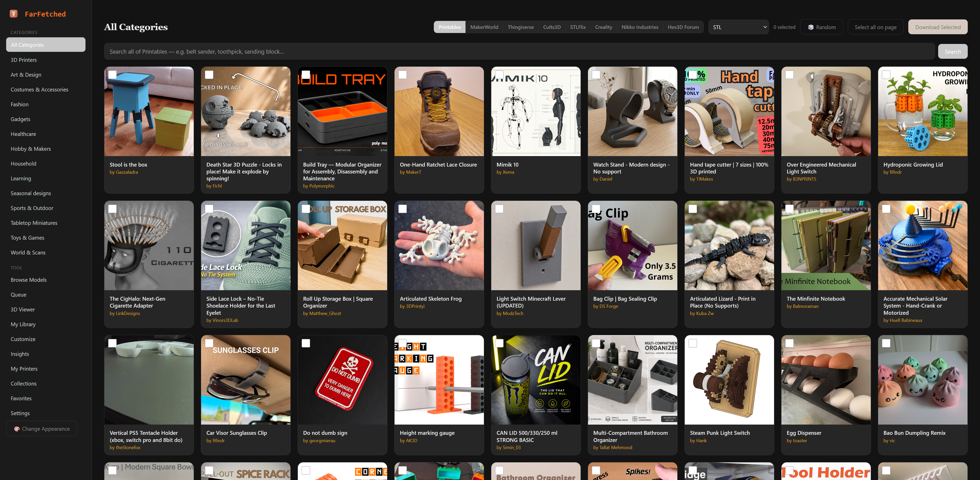Click Articulated Lizard card title
Viewport: 980px width, 480px height.
click(722, 302)
